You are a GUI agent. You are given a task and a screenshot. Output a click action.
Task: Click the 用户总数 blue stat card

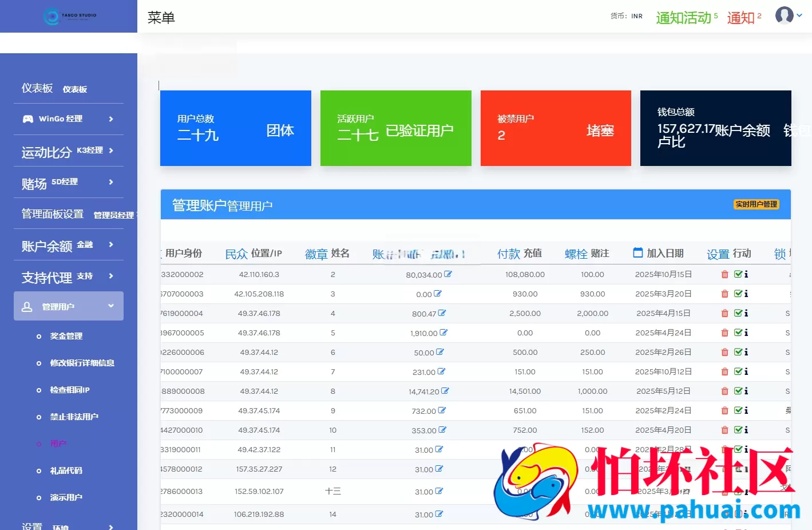point(236,128)
